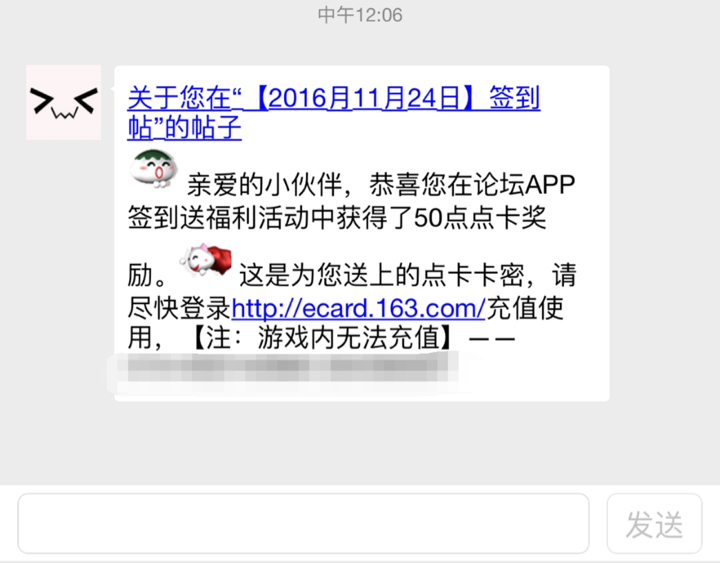
Task: Click the 帖”的帖子 link line
Action: tap(185, 128)
